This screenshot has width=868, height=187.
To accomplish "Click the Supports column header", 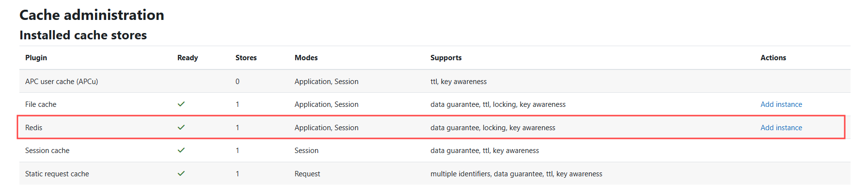I will pyautogui.click(x=446, y=58).
